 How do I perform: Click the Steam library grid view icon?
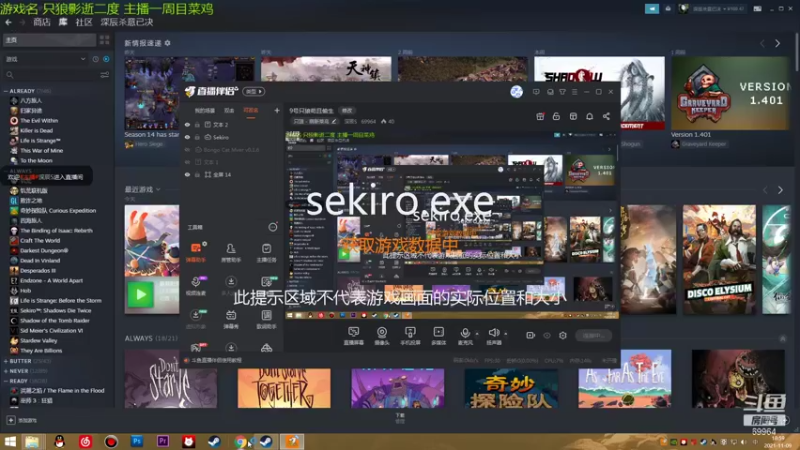[105, 40]
